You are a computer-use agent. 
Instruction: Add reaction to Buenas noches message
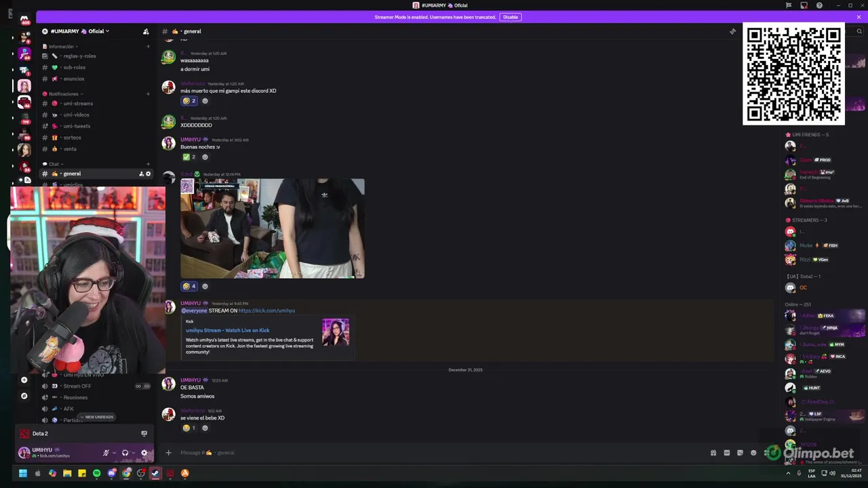coord(205,157)
